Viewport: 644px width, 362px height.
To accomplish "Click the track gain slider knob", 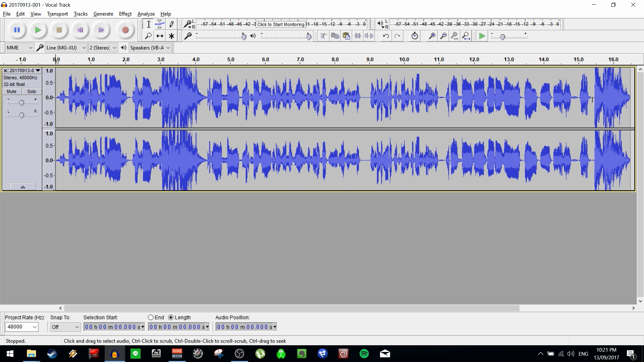I will pos(22,103).
